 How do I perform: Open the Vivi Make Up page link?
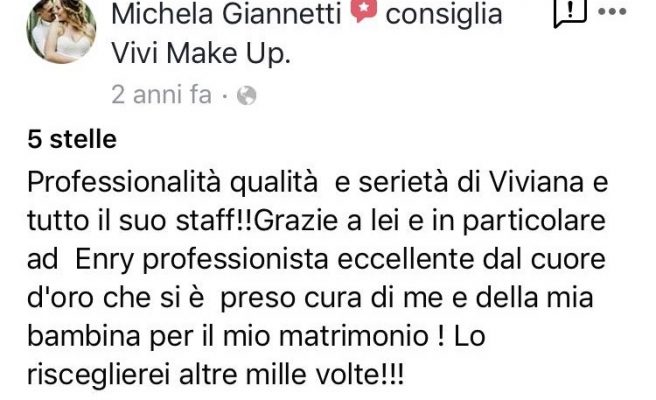(x=201, y=54)
